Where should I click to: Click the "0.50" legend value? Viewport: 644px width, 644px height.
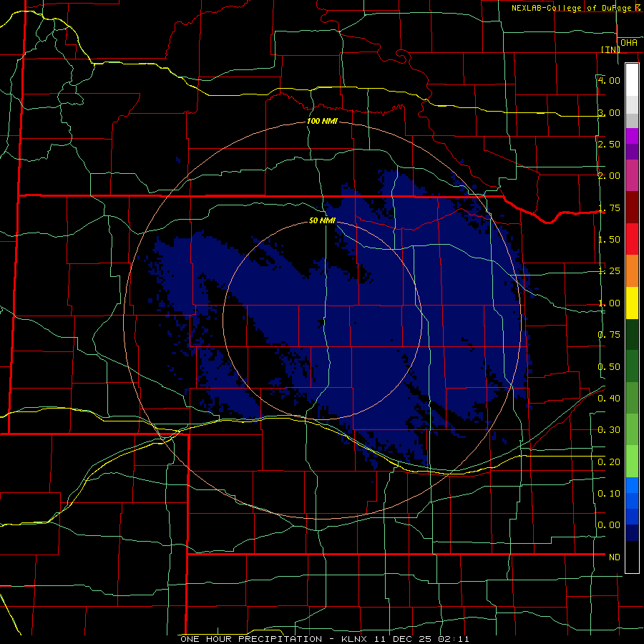609,367
